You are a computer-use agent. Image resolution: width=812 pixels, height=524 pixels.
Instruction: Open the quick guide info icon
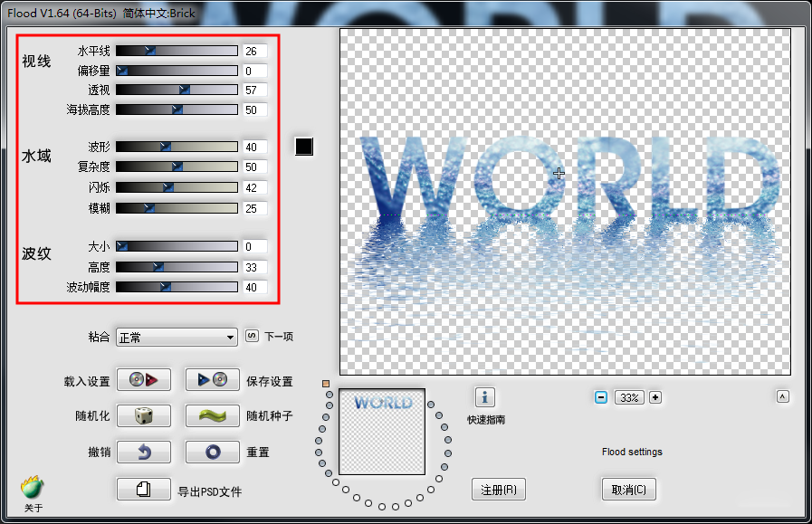[484, 397]
